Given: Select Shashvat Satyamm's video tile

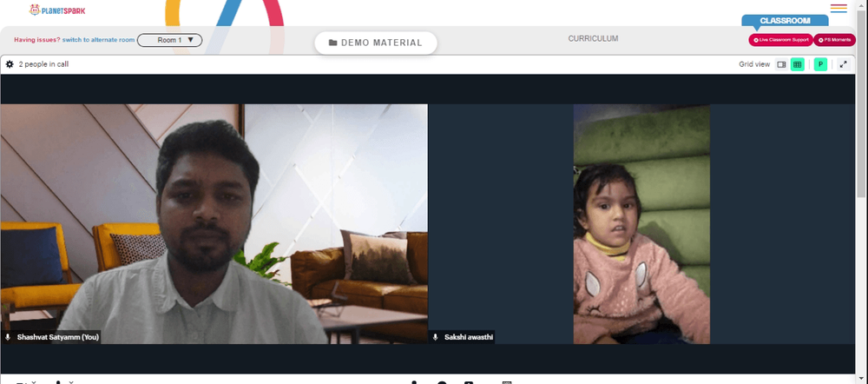Looking at the screenshot, I should click(214, 224).
